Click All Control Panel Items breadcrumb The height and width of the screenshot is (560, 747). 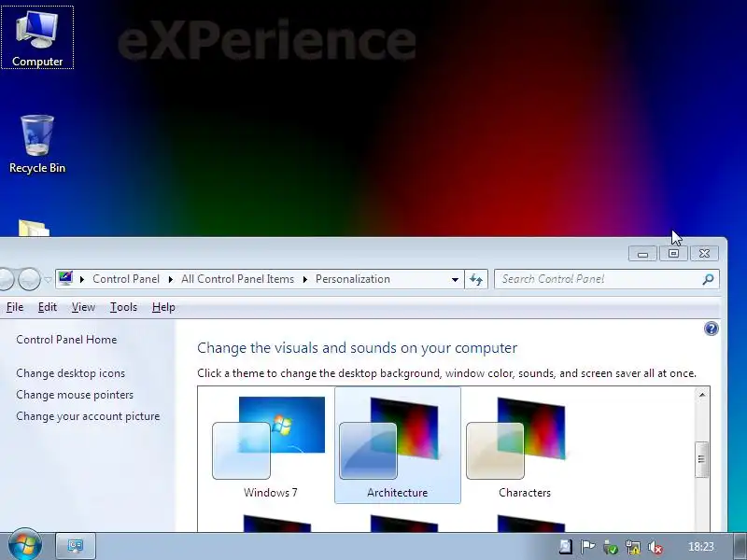237,279
